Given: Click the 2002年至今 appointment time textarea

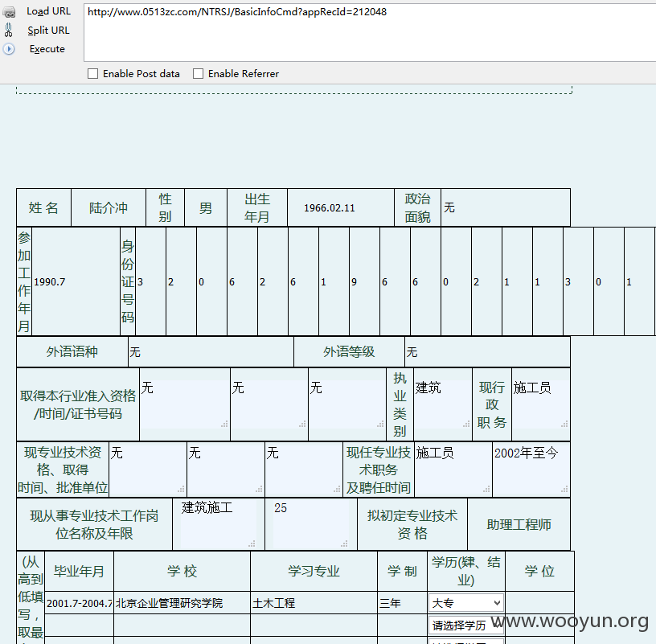Looking at the screenshot, I should [531, 469].
